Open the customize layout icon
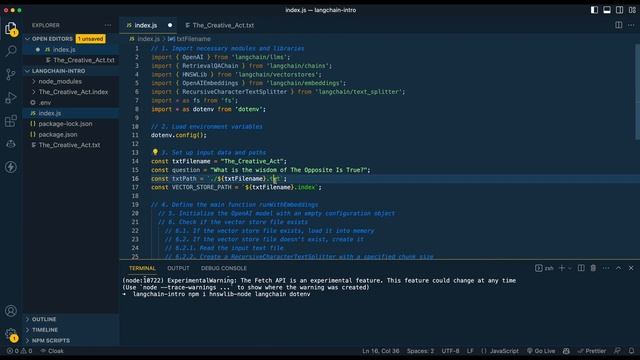The image size is (640, 360). click(x=632, y=10)
